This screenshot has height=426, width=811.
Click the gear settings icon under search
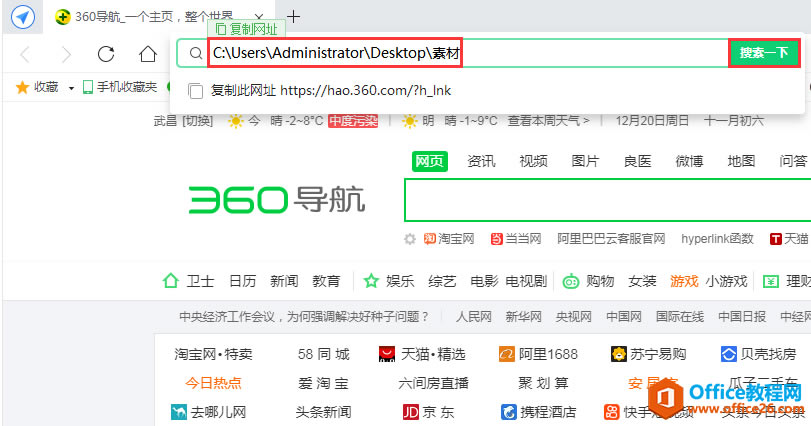click(410, 239)
